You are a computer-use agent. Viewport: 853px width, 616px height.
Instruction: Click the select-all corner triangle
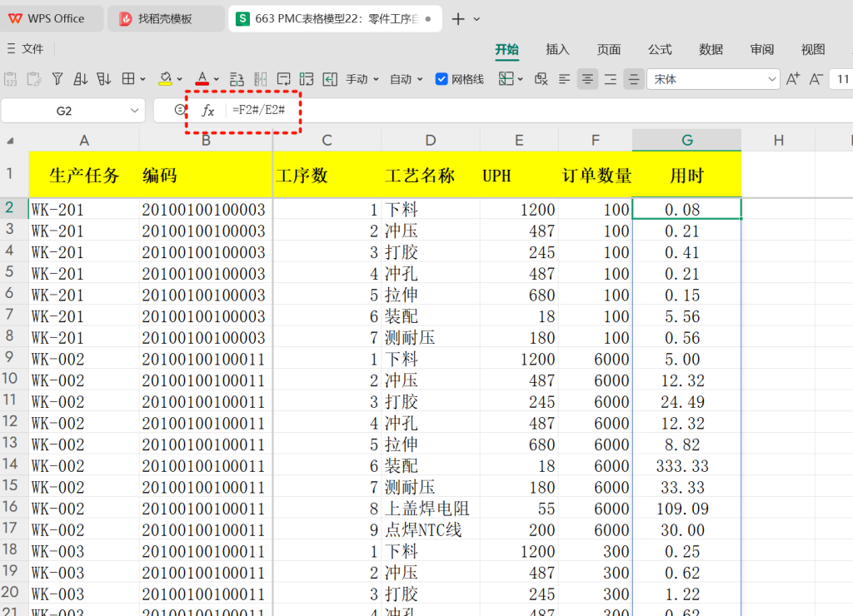click(x=10, y=141)
